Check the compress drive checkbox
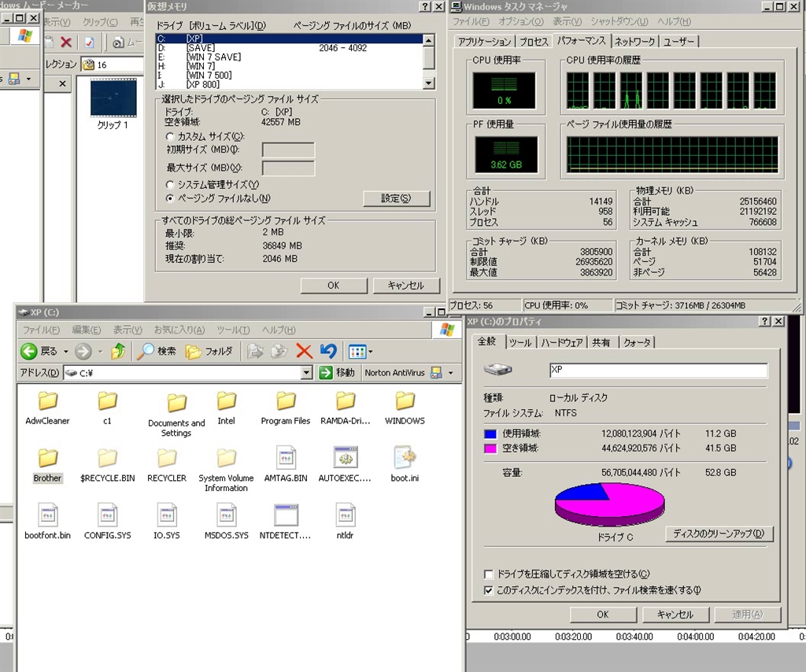 488,574
